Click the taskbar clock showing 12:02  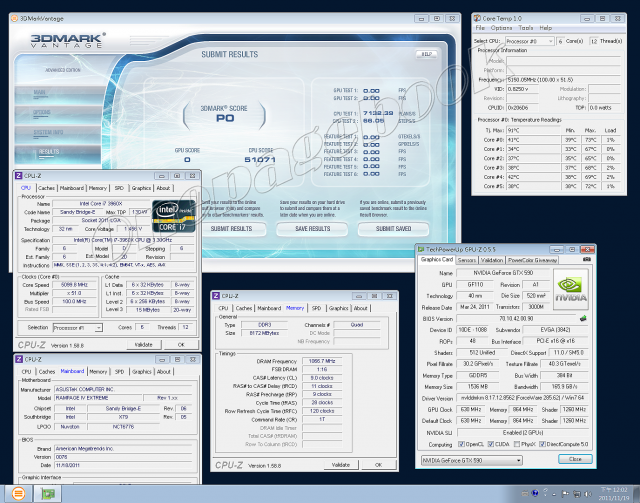(x=613, y=494)
